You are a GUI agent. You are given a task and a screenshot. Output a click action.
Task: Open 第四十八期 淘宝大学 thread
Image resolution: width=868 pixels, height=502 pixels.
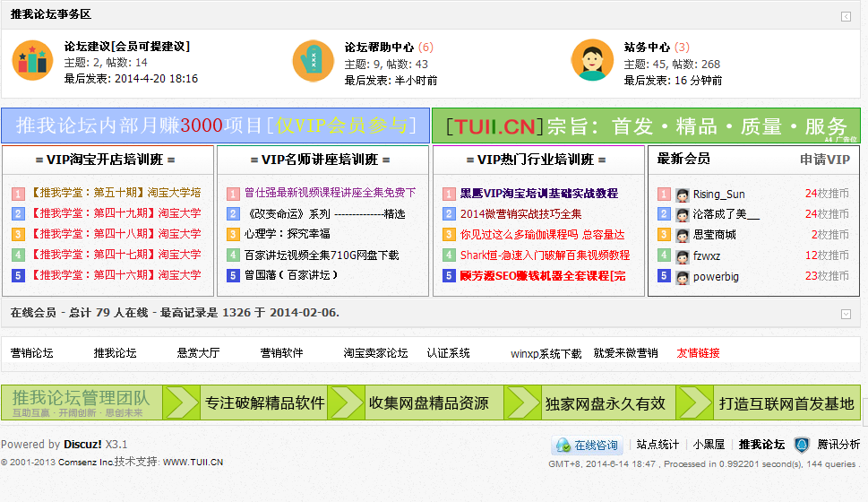[x=116, y=234]
